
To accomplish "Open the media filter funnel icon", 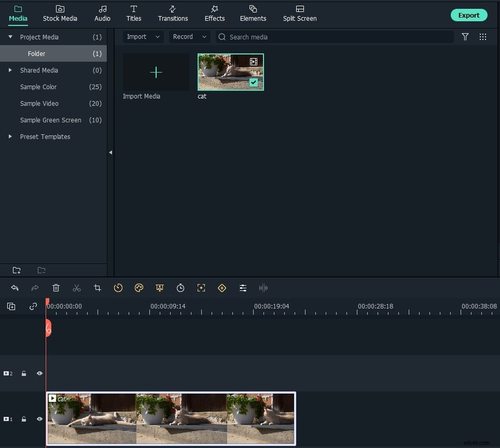I will 465,37.
